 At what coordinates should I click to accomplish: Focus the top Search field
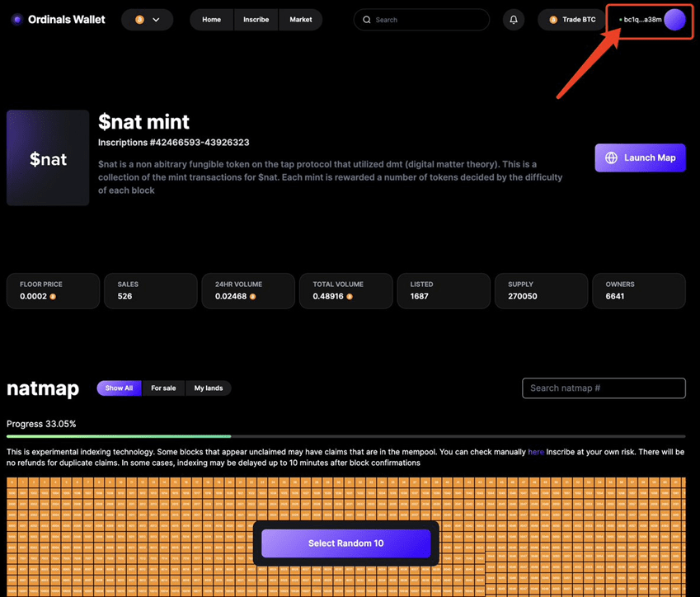421,20
